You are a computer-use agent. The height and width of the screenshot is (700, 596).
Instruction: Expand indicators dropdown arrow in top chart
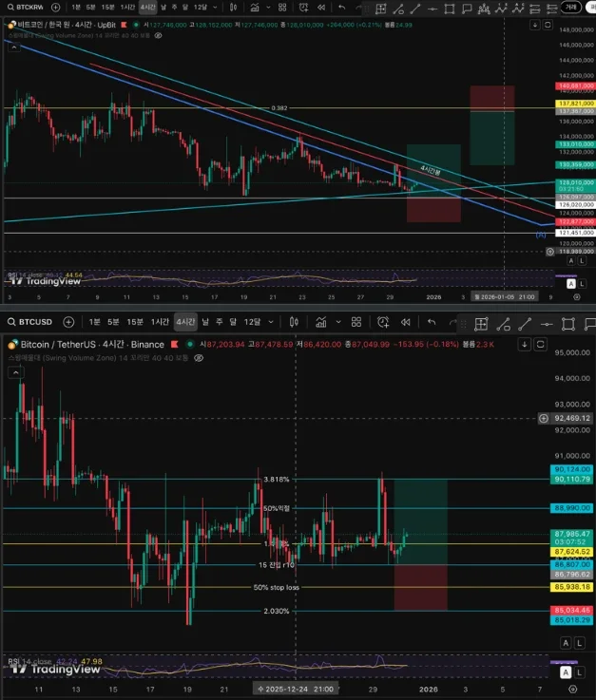[268, 8]
